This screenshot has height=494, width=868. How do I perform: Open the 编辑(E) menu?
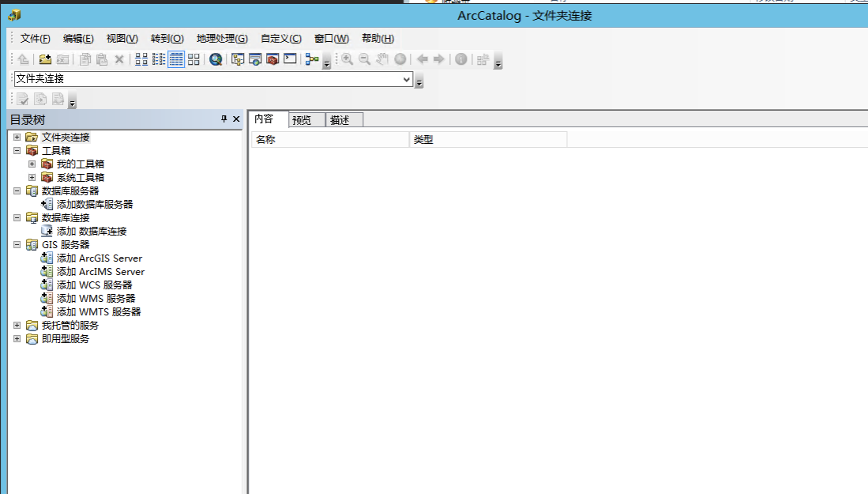tap(78, 38)
